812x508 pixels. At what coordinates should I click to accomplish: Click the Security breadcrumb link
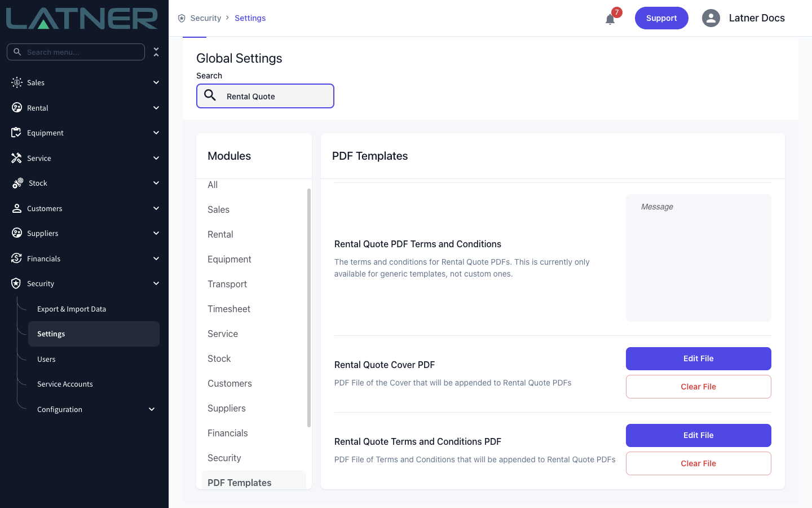206,18
